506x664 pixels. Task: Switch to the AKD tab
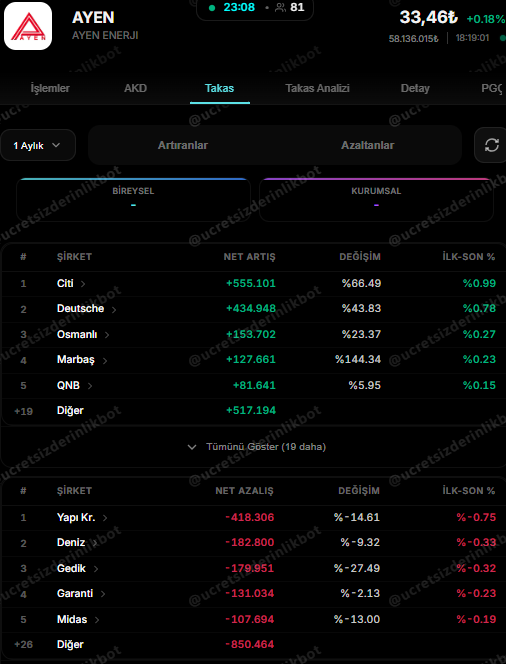[x=135, y=88]
